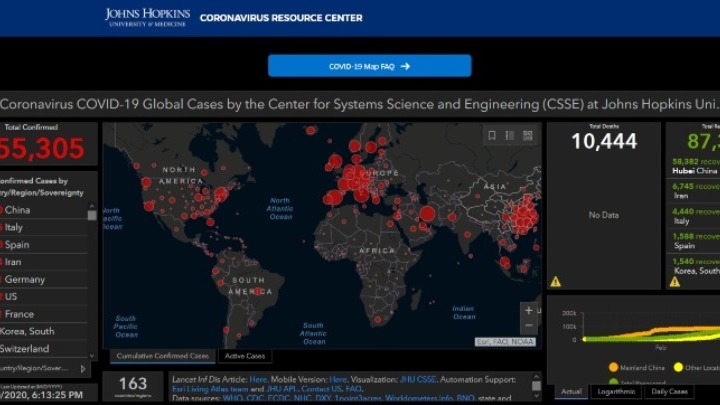Click the 10,444 total deaths figure
The width and height of the screenshot is (720, 405).
604,141
